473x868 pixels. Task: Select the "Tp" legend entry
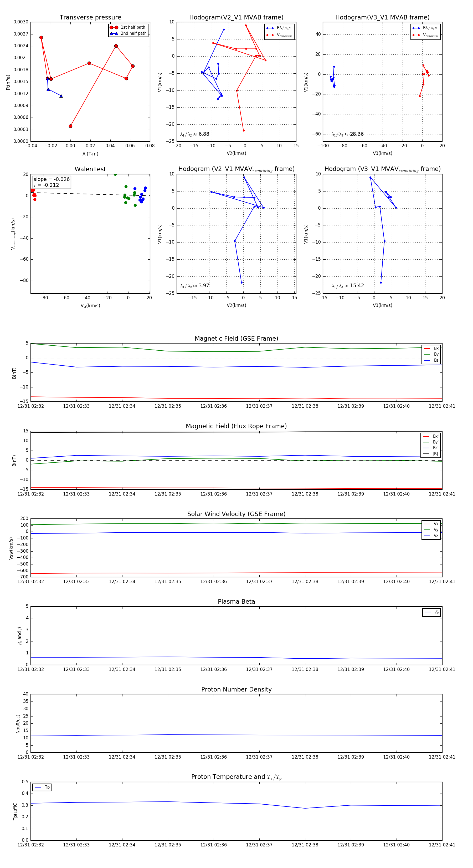[42, 787]
